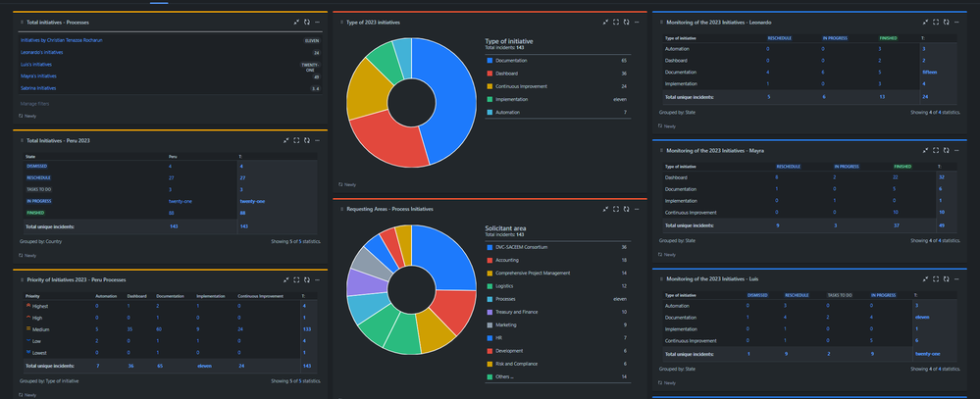Maximize the Monitoring Initiatives - Mayra gadget
Screen dimensions: 980x399
[x=936, y=151]
